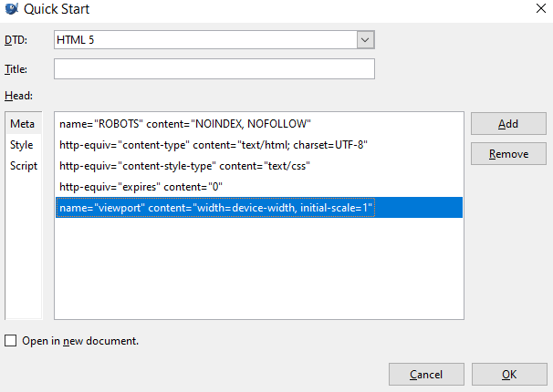Screen dimensions: 553x392
Task: Click the DTD field label
Action: pos(16,40)
